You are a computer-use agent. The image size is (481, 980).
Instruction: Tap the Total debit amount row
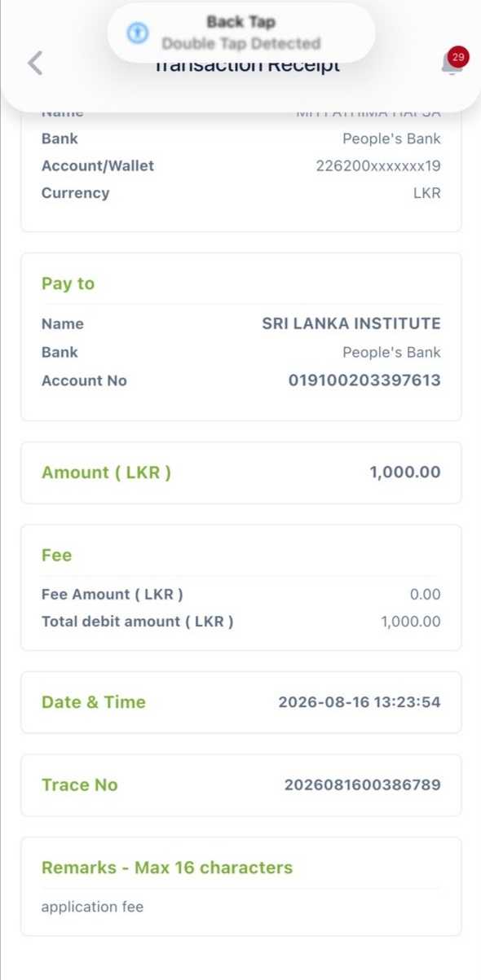click(x=240, y=622)
